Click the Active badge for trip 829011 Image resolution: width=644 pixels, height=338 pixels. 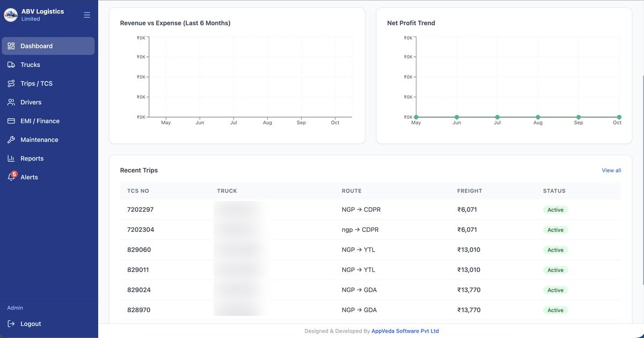tap(555, 270)
